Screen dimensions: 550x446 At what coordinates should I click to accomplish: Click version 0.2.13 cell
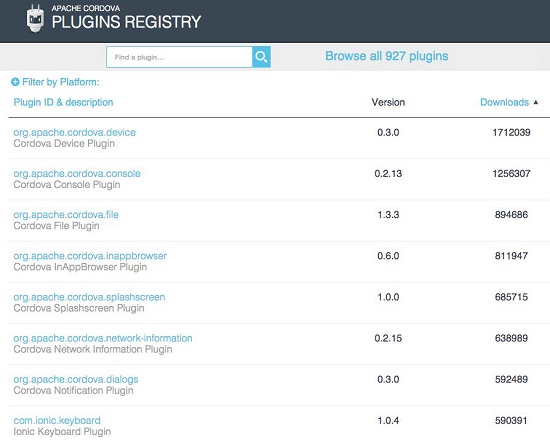(388, 174)
